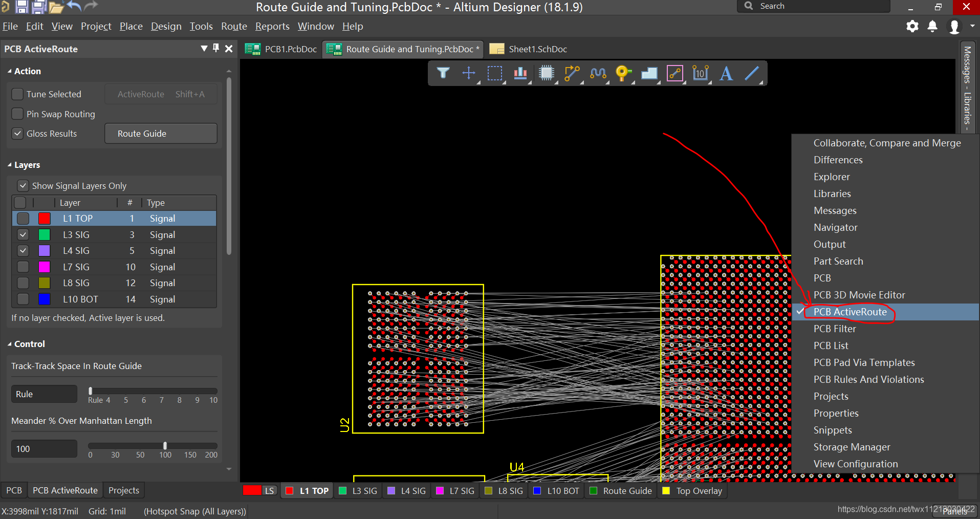Image resolution: width=980 pixels, height=519 pixels.
Task: Toggle Show Signal Layers Only
Action: [23, 185]
